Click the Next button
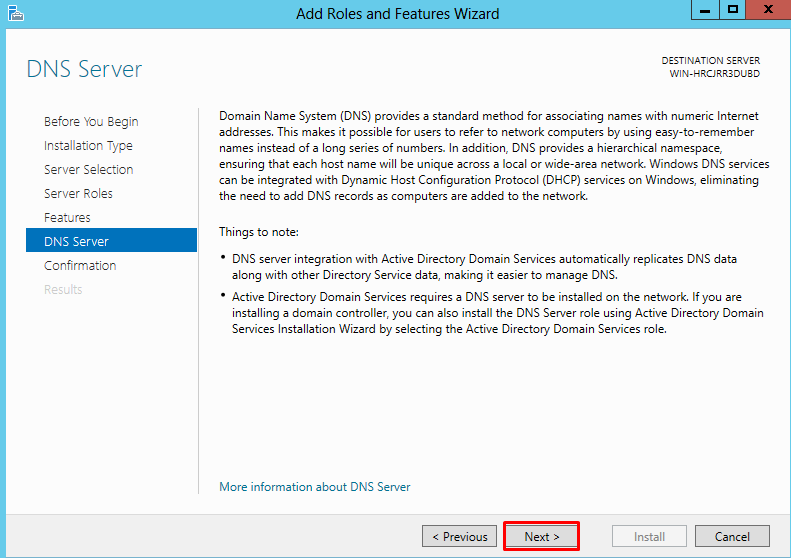 541,536
